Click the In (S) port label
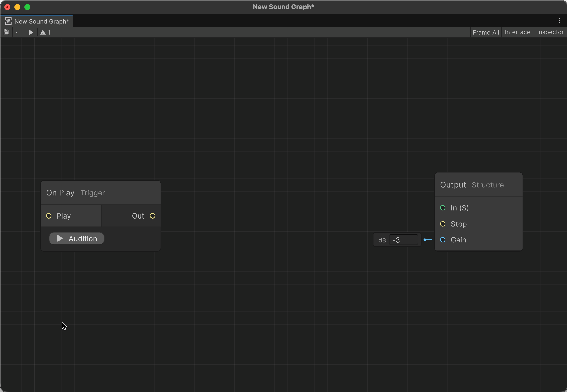The height and width of the screenshot is (392, 567). (x=460, y=208)
